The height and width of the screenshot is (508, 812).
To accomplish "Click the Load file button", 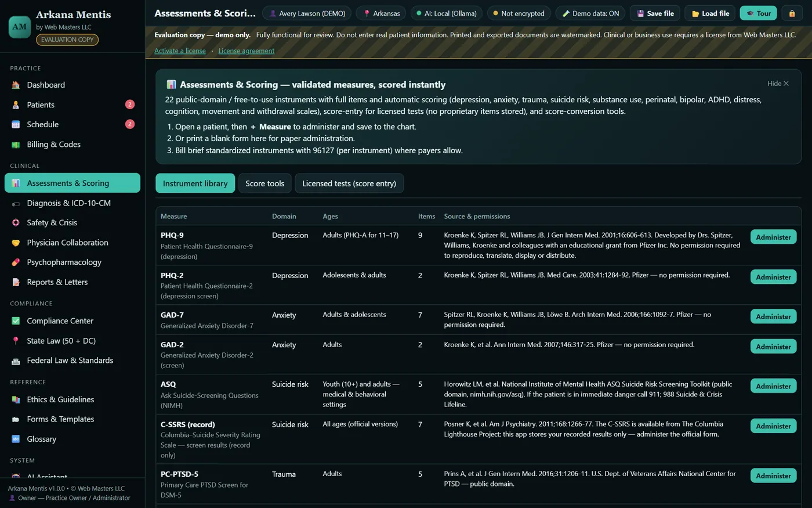I will [710, 13].
